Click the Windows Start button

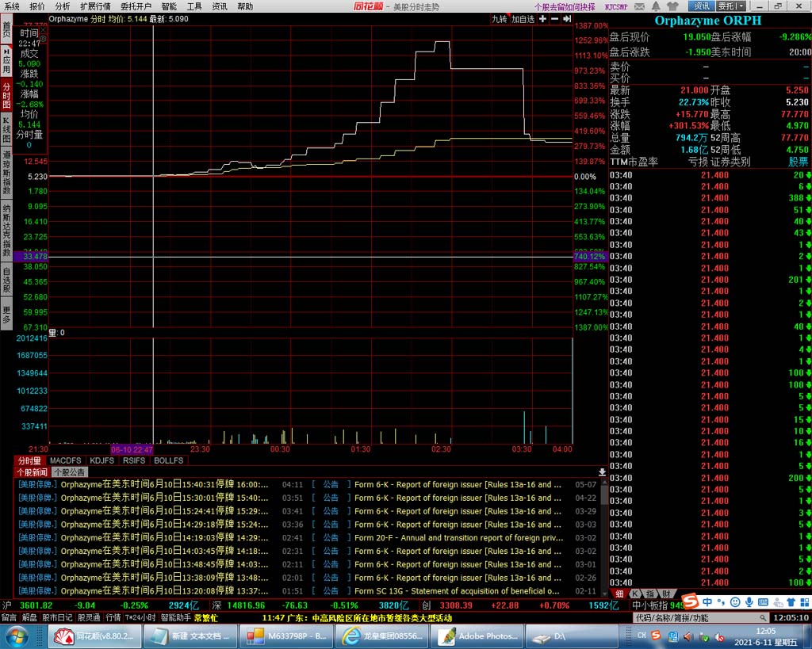click(19, 636)
